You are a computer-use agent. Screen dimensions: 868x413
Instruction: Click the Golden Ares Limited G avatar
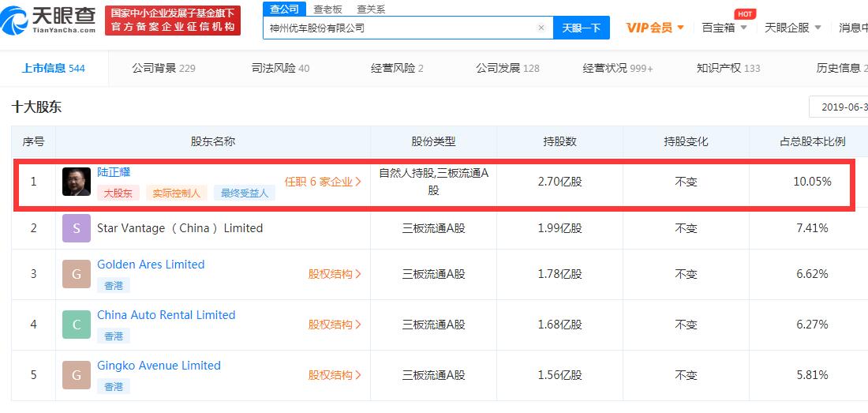[77, 274]
